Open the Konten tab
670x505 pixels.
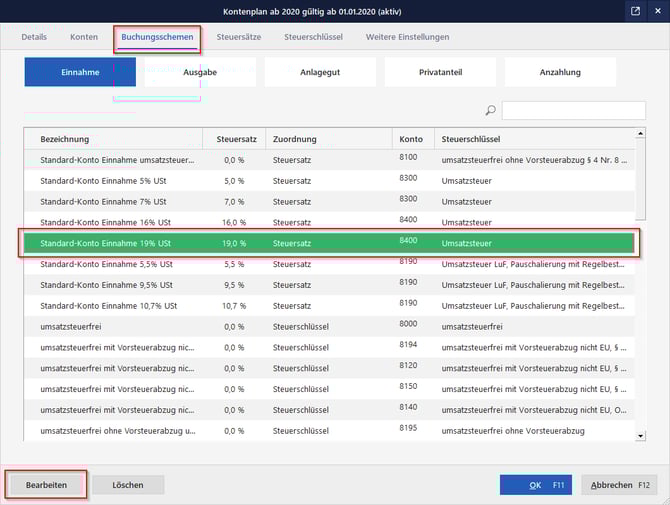click(84, 37)
